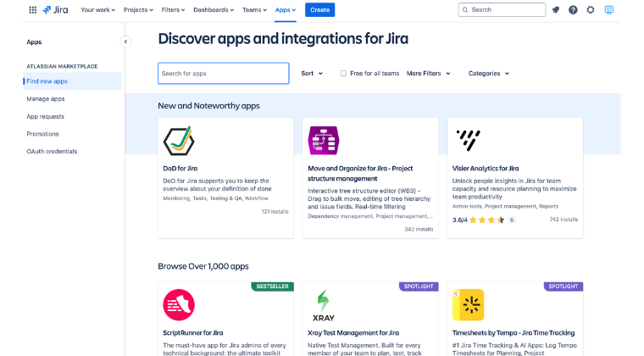
Task: Click the 121 installs text
Action: click(275, 211)
